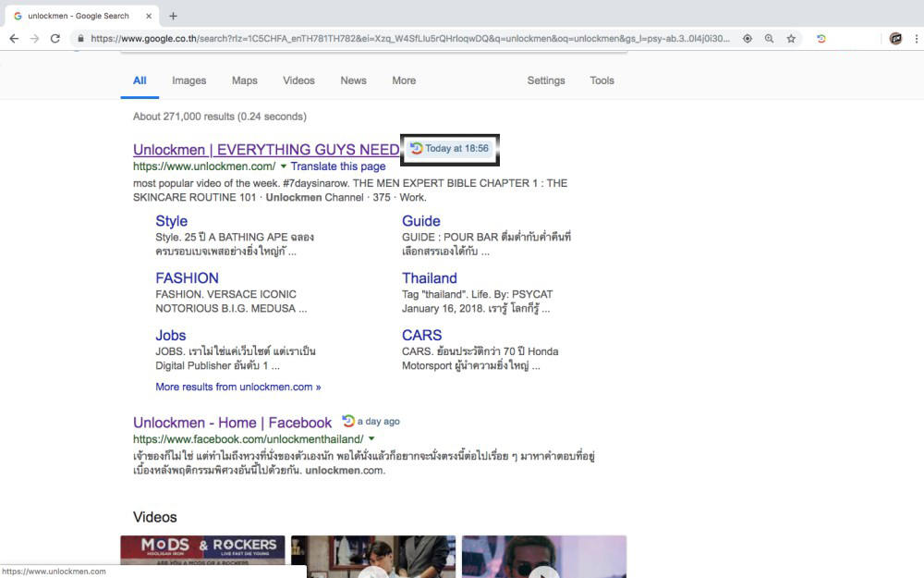The image size is (924, 578).
Task: Open the zoom magnifier in address bar
Action: [769, 39]
